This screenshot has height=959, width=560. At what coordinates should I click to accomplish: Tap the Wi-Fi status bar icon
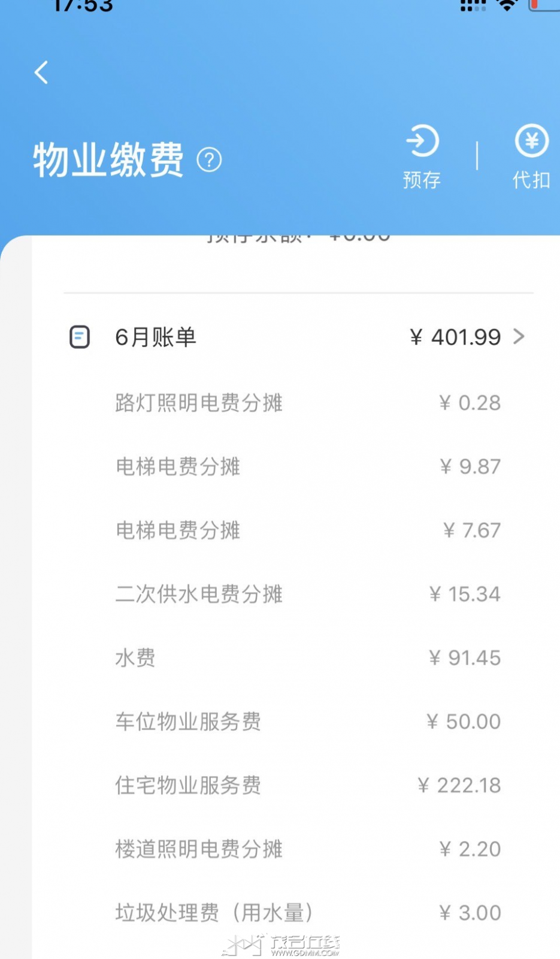tap(507, 6)
